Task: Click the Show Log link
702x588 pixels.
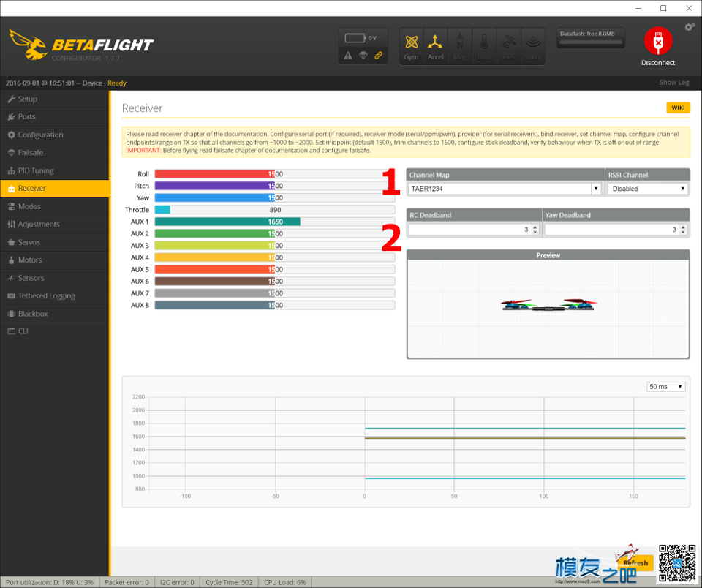Action: [x=673, y=83]
